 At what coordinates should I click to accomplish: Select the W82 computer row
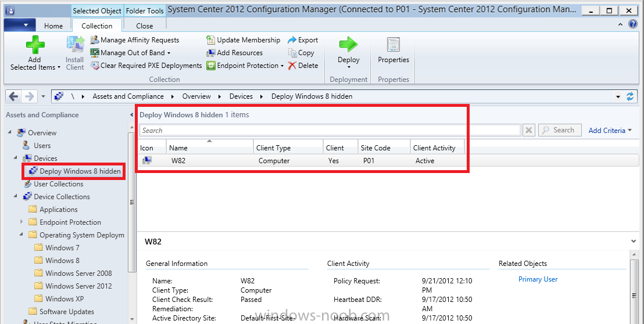click(x=388, y=161)
